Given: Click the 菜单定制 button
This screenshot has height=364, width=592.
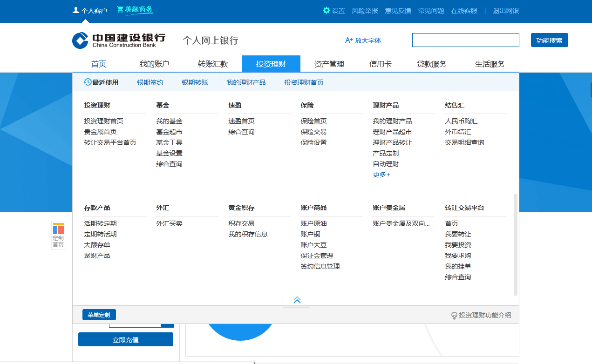Looking at the screenshot, I should [99, 315].
